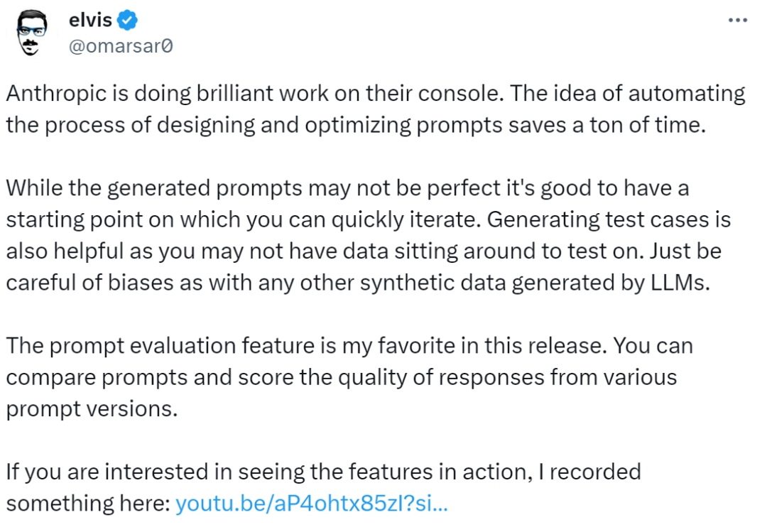767x532 pixels.
Task: Click the phrase "prompt versions"
Action: tap(90, 409)
